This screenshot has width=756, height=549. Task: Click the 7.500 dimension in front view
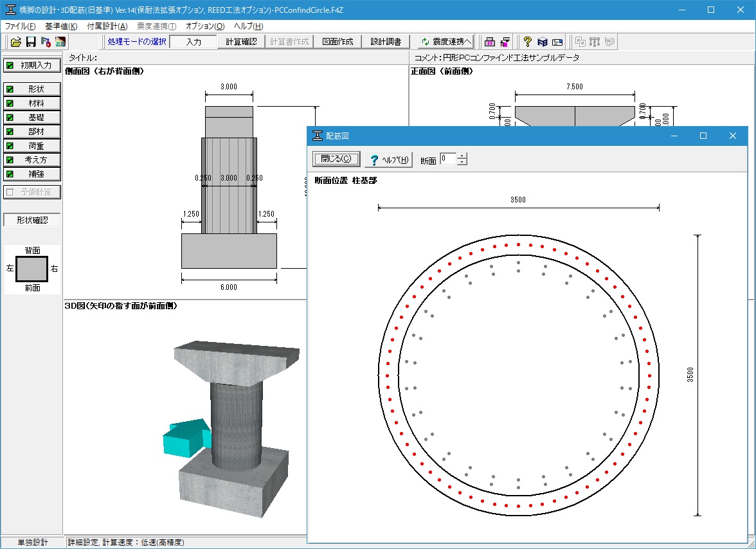click(574, 87)
